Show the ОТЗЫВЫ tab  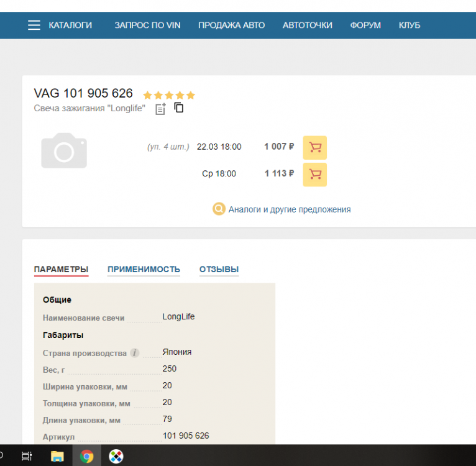[x=219, y=269]
